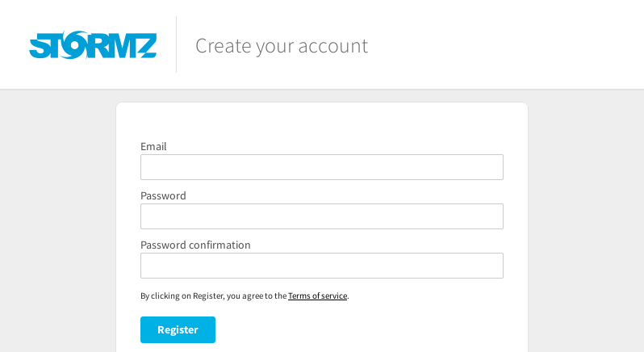Click the Create your account heading

point(282,45)
